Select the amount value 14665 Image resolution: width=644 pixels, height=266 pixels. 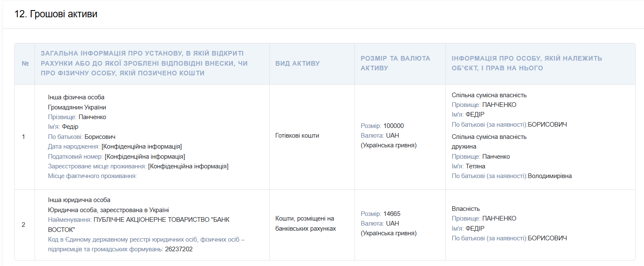(392, 214)
